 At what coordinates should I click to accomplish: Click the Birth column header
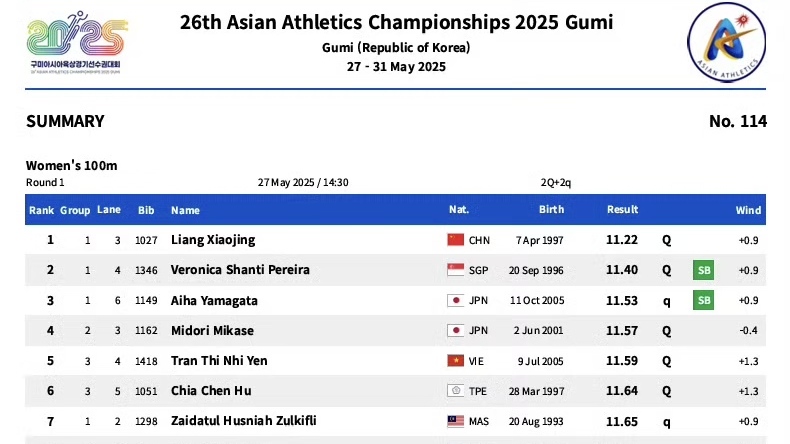pyautogui.click(x=551, y=210)
